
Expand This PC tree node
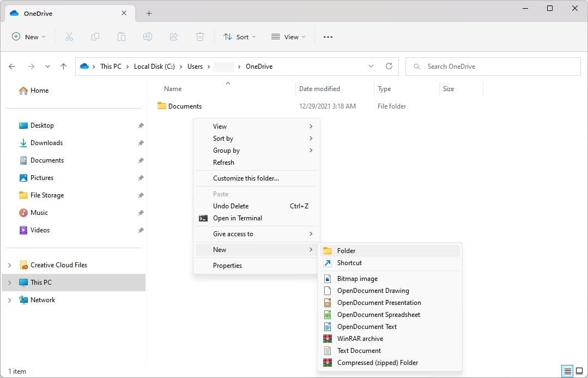10,283
